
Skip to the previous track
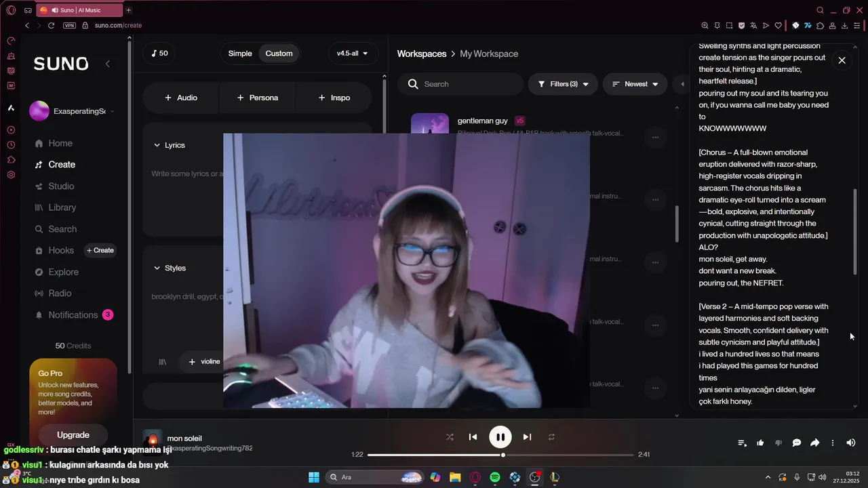click(473, 437)
